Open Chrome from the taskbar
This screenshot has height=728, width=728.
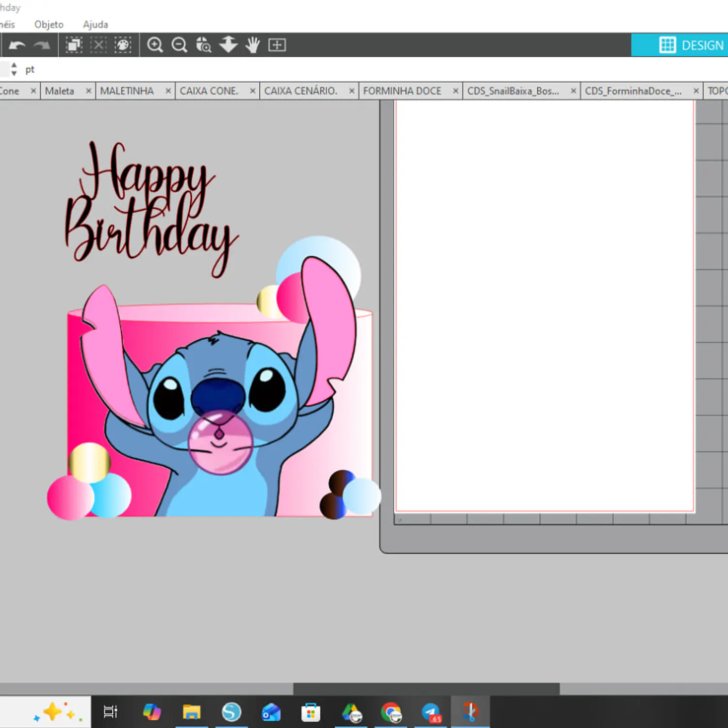(391, 712)
